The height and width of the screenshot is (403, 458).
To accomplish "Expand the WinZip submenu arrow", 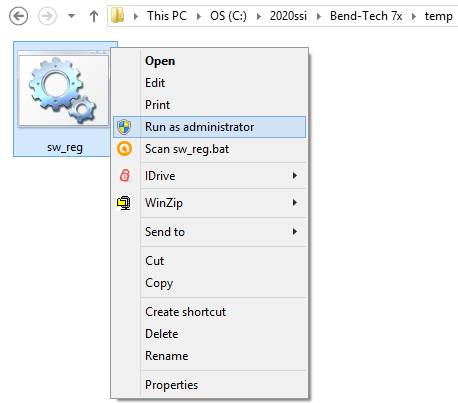I will coord(294,202).
